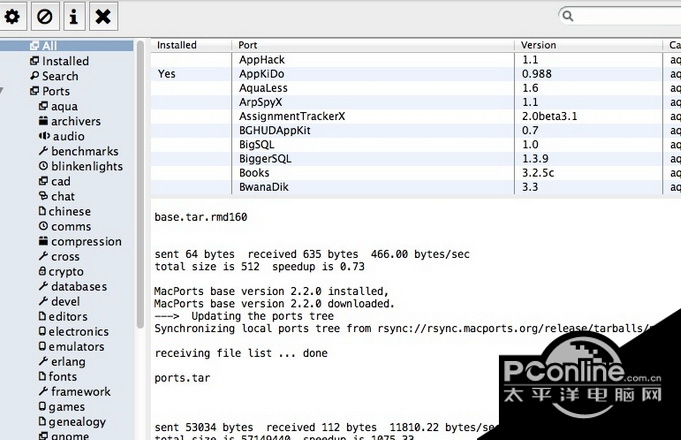Select the gnome category
Screen dimensions: 681x440
[x=64, y=435]
